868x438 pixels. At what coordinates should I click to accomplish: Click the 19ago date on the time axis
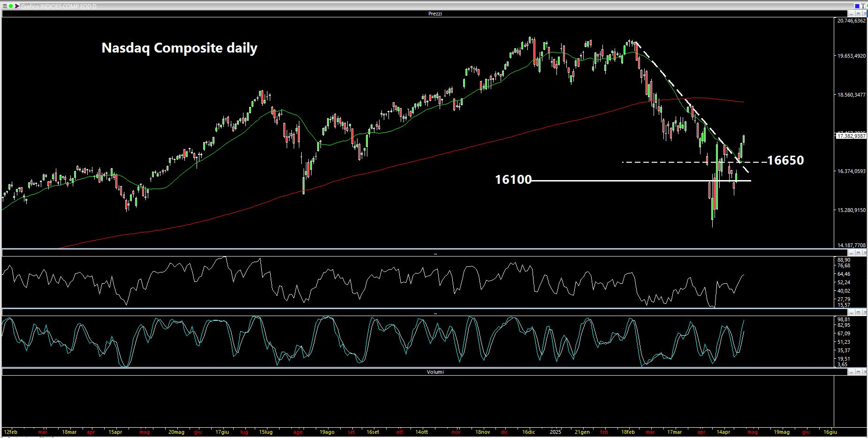pyautogui.click(x=327, y=432)
